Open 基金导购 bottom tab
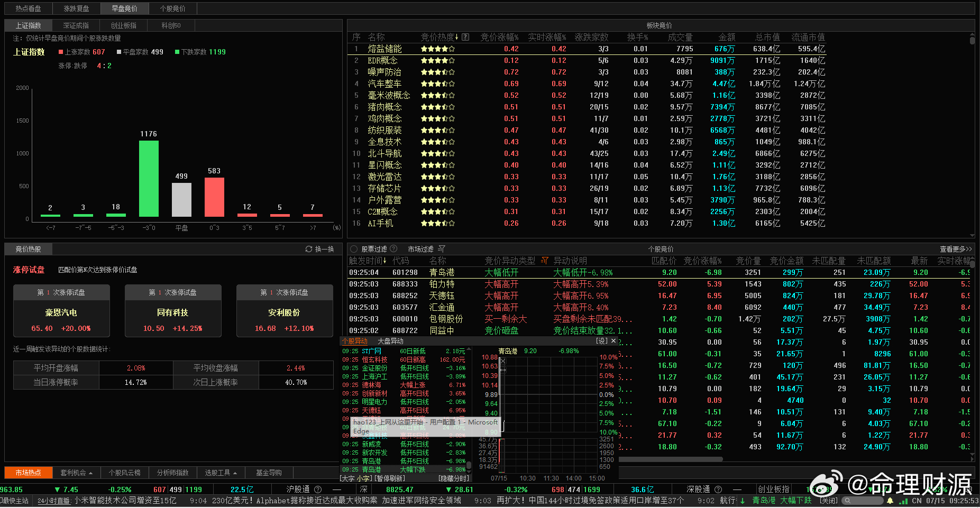The image size is (980, 508). 269,473
